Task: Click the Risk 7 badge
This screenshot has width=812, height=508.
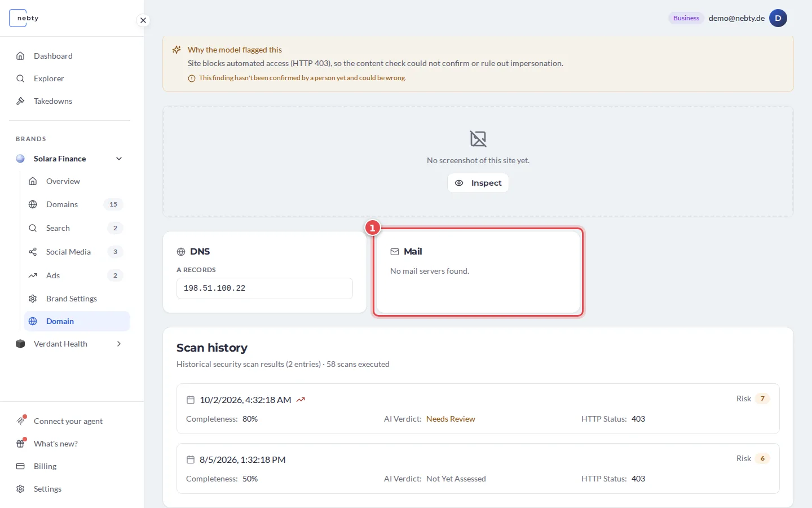Action: coord(762,398)
